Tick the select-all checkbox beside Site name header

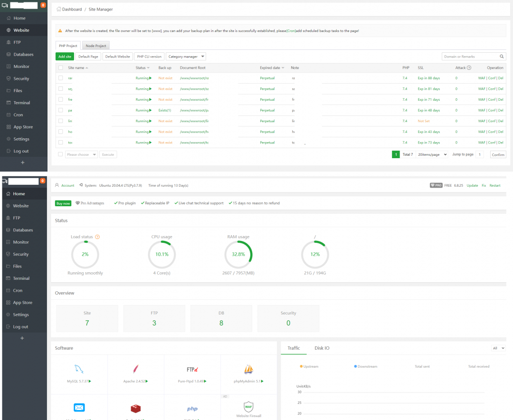60,68
